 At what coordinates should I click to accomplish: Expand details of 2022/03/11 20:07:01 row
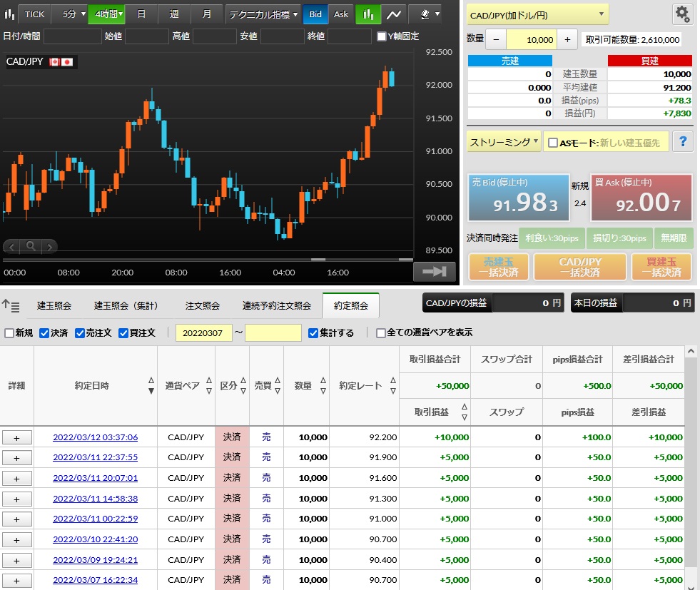17,479
